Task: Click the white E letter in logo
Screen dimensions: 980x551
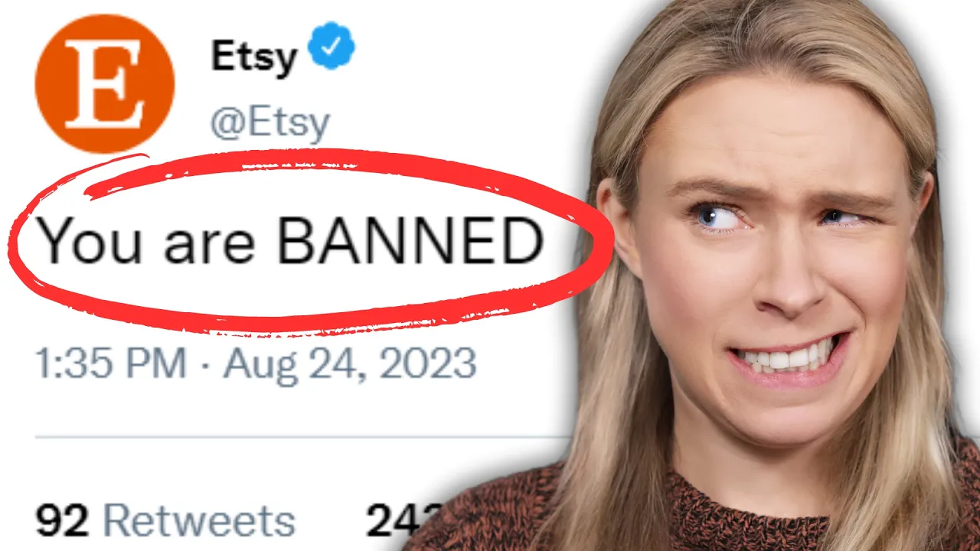Action: [104, 84]
